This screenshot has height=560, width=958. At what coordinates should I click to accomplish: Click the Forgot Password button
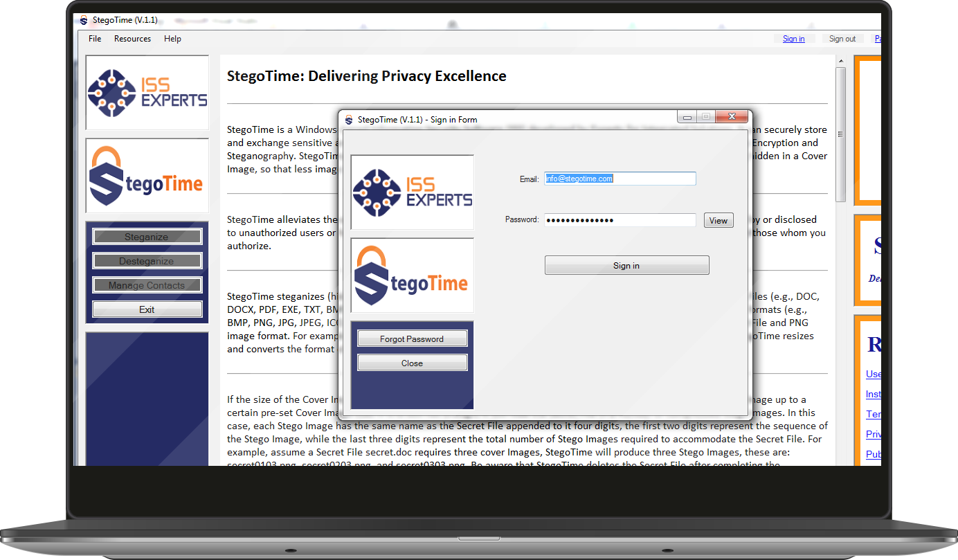coord(412,338)
